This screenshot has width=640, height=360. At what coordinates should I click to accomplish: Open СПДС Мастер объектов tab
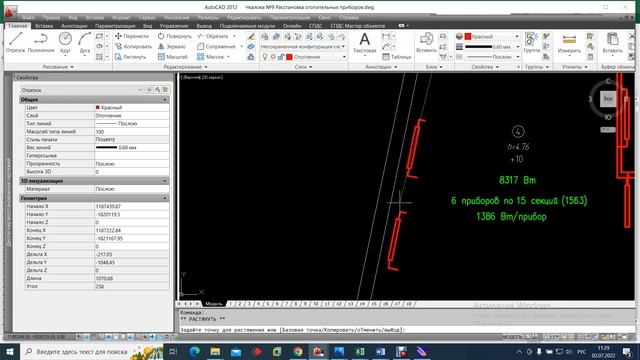coord(358,26)
